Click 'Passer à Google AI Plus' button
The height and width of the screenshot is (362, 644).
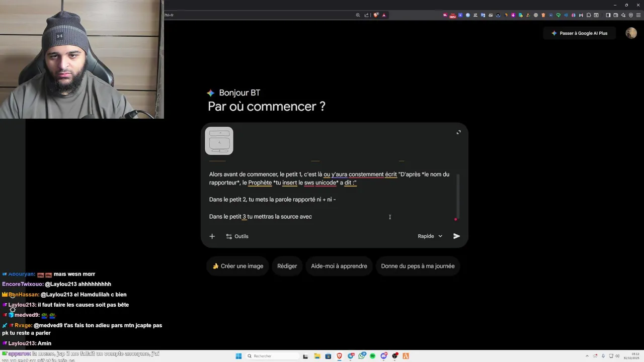tap(579, 33)
